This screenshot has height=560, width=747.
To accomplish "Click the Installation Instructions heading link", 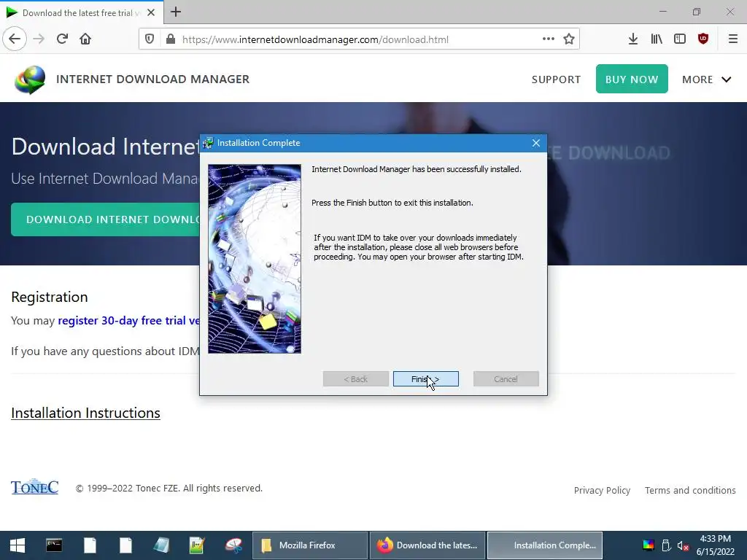I will click(86, 413).
